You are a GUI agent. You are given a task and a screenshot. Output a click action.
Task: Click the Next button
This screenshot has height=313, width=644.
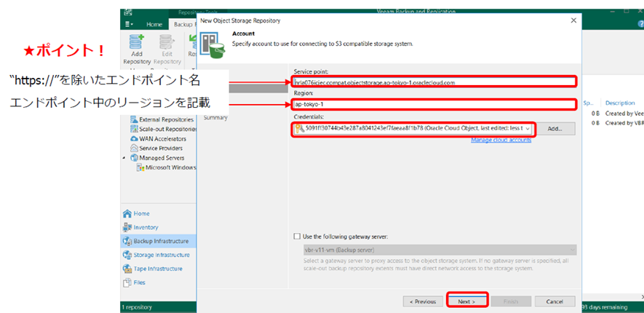(466, 301)
